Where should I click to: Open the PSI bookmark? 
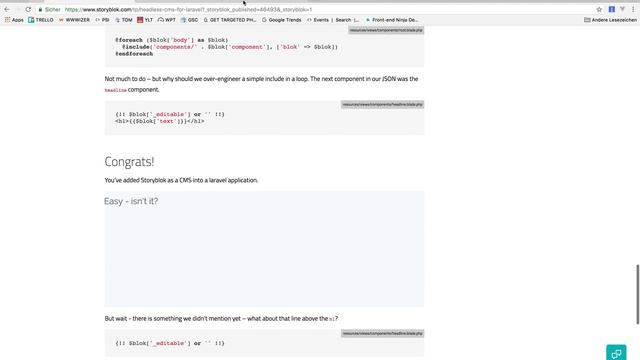[x=102, y=20]
